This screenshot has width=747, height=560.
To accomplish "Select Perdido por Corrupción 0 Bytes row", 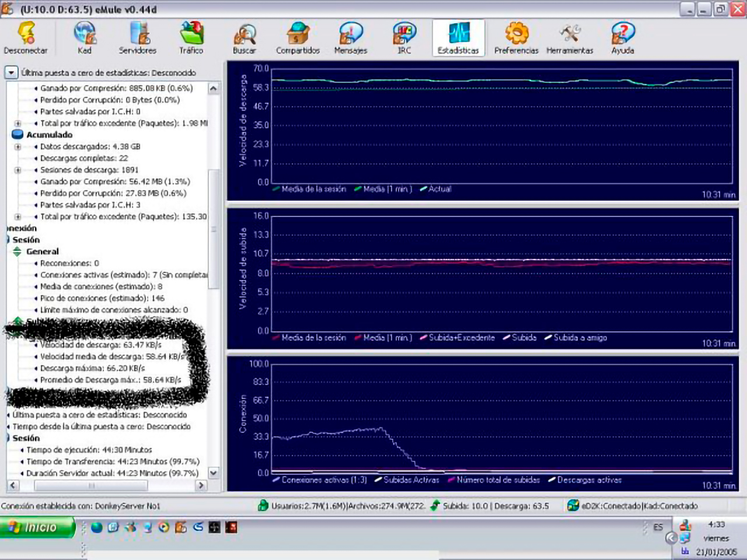I will [x=110, y=100].
